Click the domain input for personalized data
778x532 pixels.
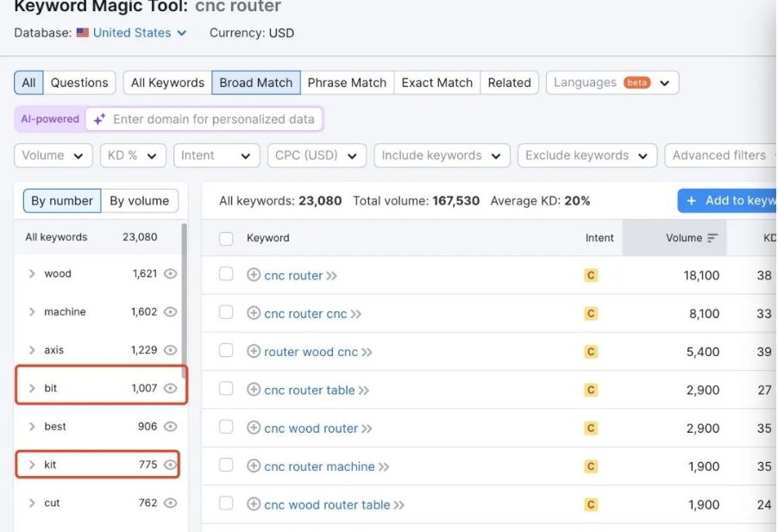[x=213, y=119]
